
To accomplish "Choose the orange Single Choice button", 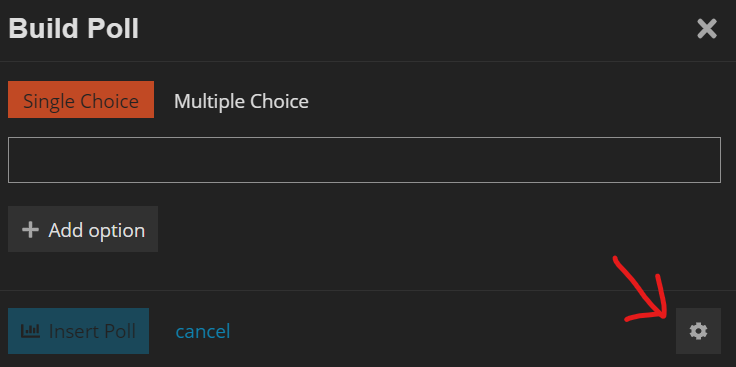I will click(x=81, y=99).
